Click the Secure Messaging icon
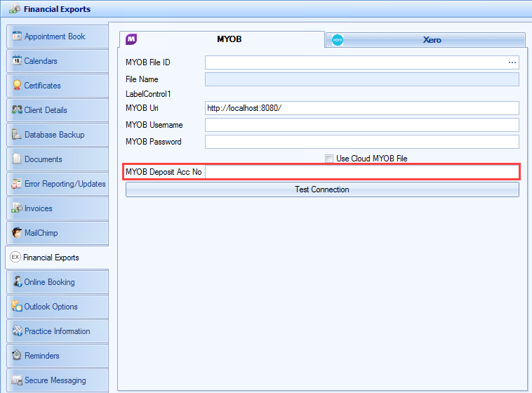 pos(17,380)
